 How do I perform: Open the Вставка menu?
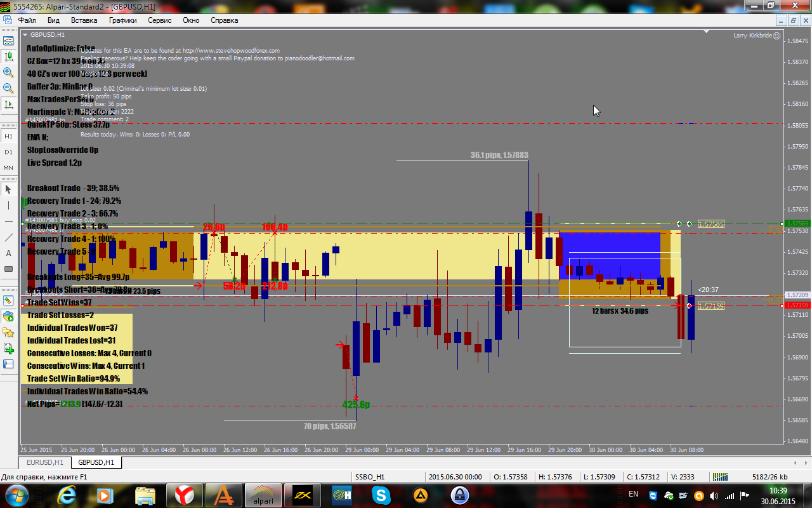[84, 20]
